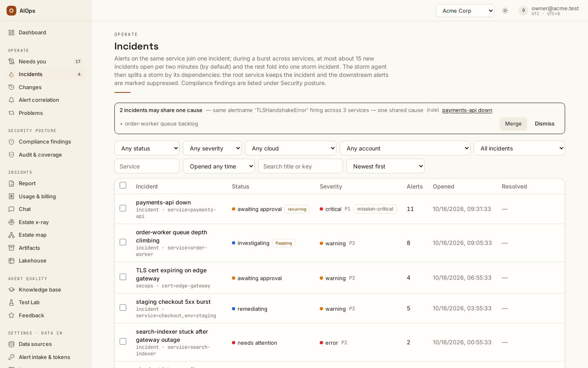The image size is (588, 368).
Task: Open Data sources in the sidebar
Action: tap(46, 344)
